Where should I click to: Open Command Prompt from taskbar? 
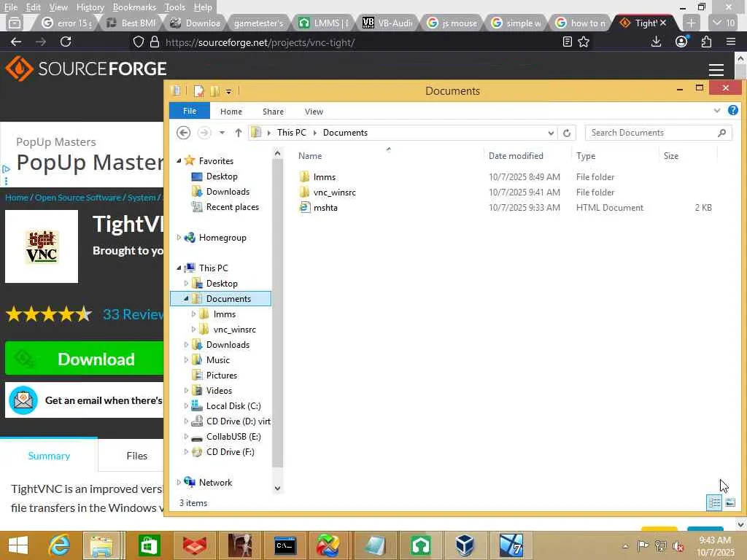click(x=285, y=545)
